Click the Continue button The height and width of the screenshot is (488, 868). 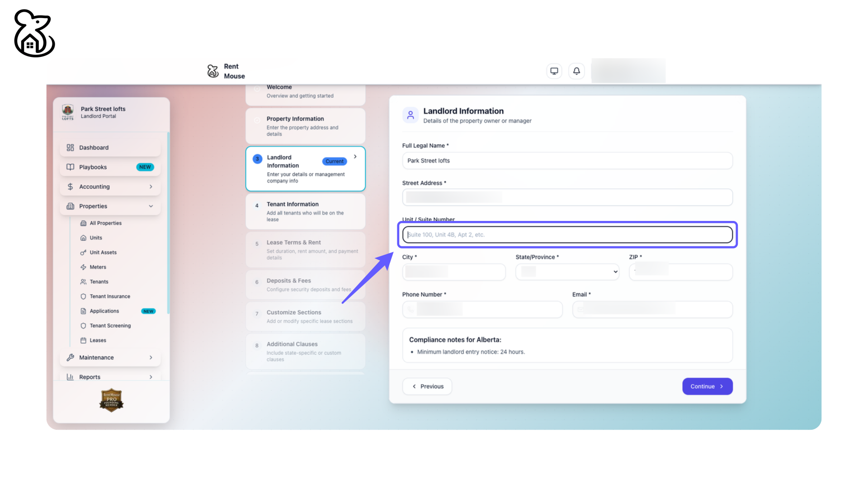[707, 386]
